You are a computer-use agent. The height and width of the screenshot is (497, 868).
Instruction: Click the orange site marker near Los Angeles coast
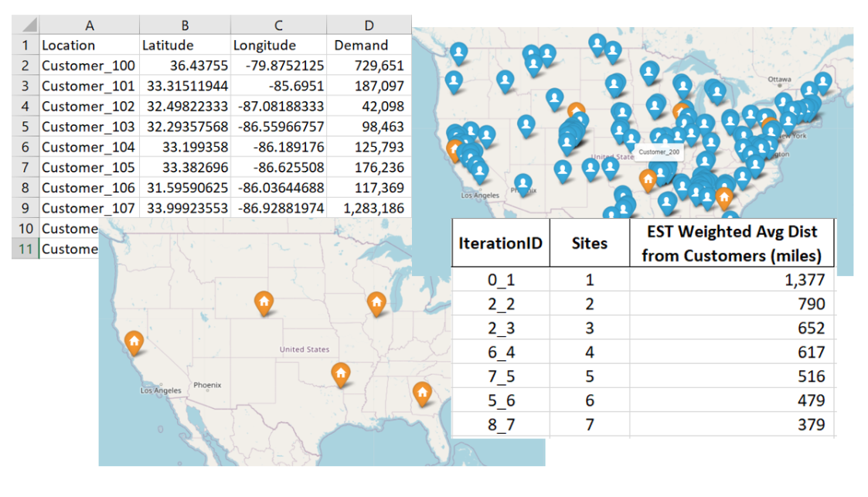click(x=134, y=342)
